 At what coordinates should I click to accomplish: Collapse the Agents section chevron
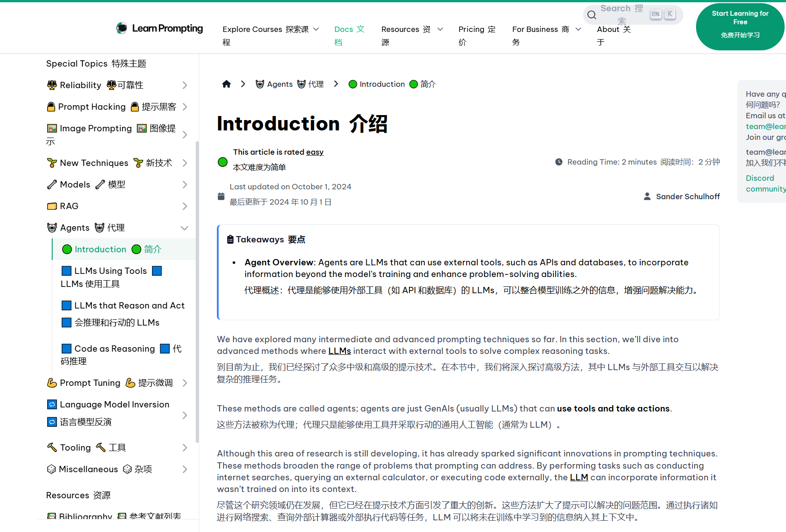coord(184,228)
